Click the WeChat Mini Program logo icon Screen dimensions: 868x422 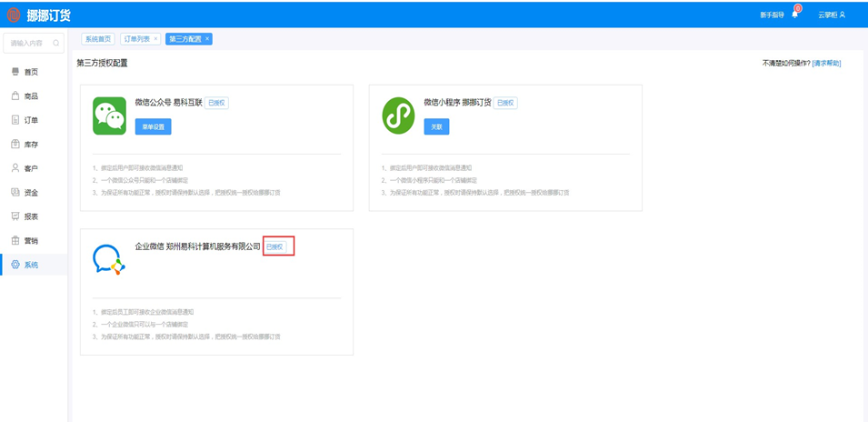[398, 116]
